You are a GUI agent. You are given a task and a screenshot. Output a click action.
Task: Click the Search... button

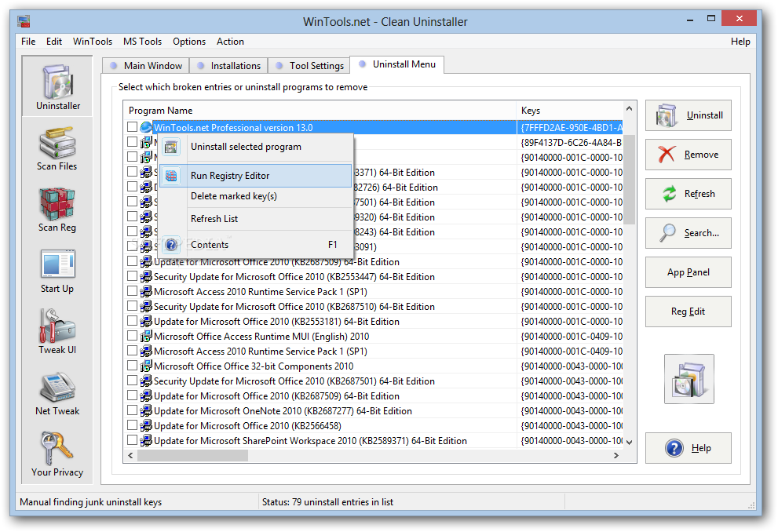click(689, 233)
